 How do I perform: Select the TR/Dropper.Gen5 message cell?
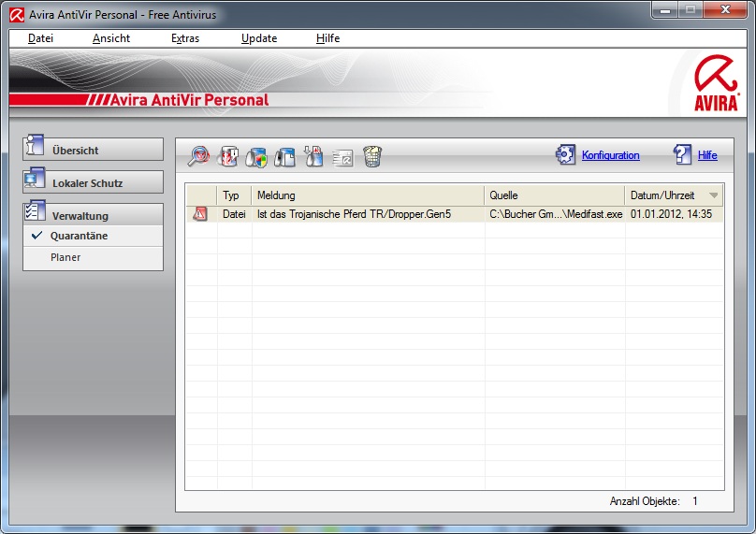tap(368, 214)
